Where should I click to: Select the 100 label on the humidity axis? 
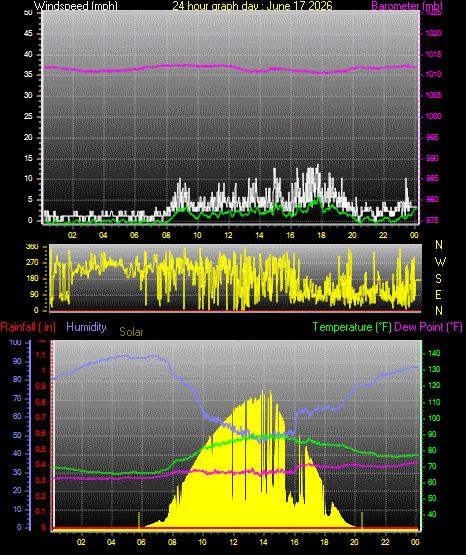tap(16, 343)
